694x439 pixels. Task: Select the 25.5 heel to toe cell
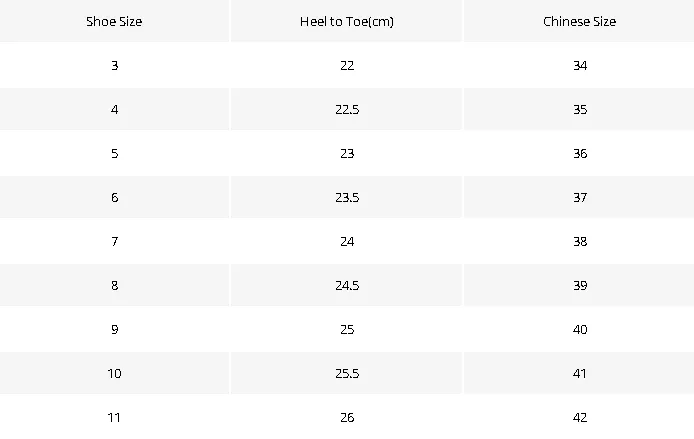tap(347, 374)
